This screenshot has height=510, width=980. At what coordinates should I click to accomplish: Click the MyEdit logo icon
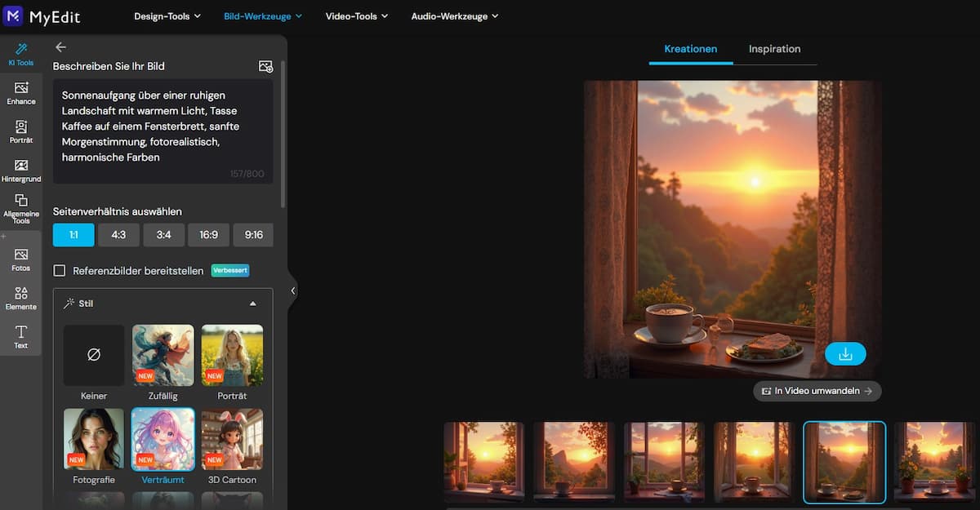click(15, 16)
